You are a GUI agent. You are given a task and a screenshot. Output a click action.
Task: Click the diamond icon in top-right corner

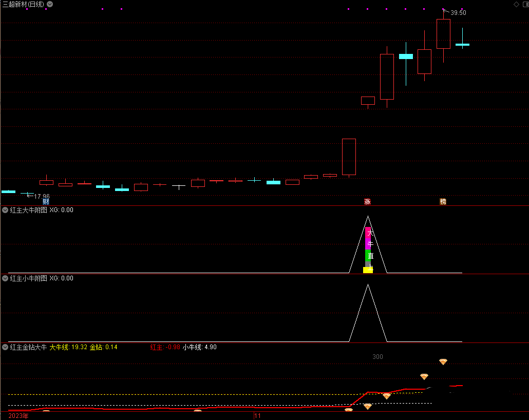point(516,4)
